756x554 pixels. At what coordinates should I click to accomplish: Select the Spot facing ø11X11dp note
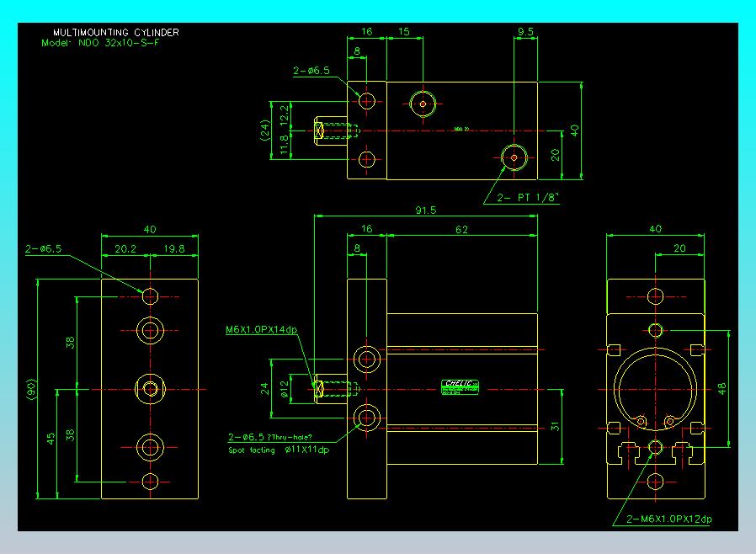[279, 450]
